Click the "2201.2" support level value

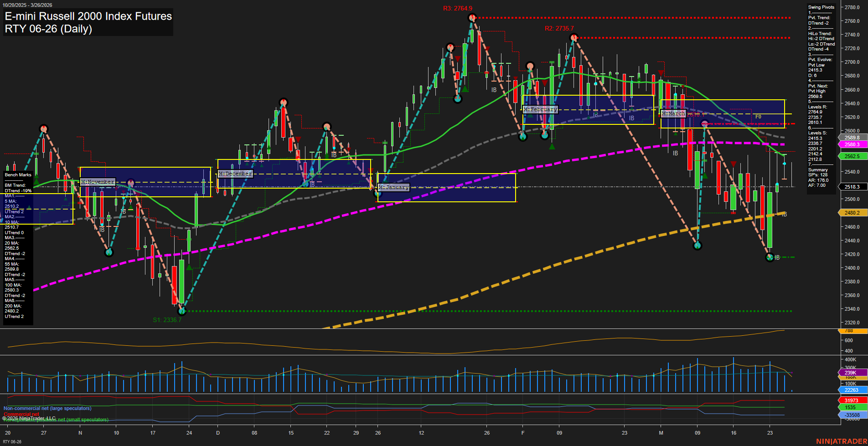pyautogui.click(x=815, y=149)
